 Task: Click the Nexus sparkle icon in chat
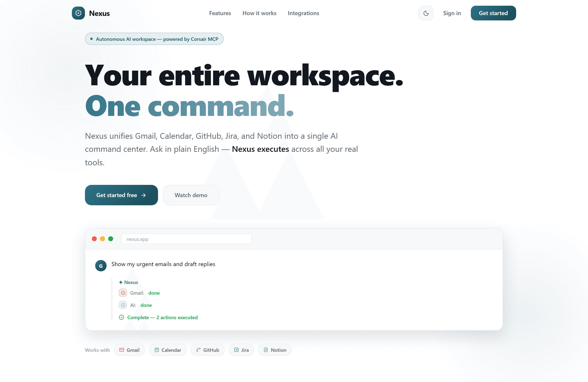click(121, 282)
